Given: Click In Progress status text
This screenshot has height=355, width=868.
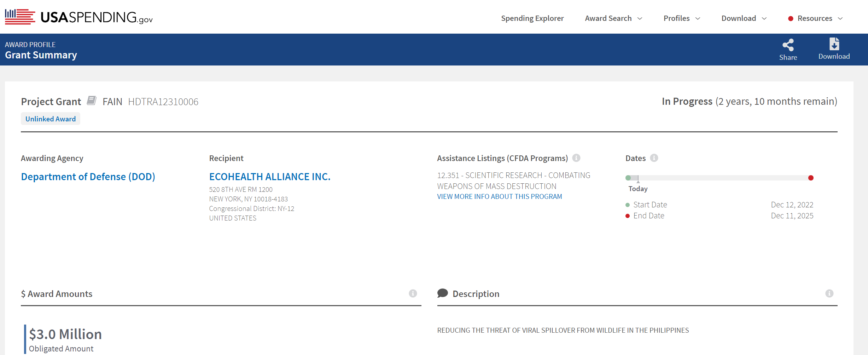Looking at the screenshot, I should coord(687,101).
